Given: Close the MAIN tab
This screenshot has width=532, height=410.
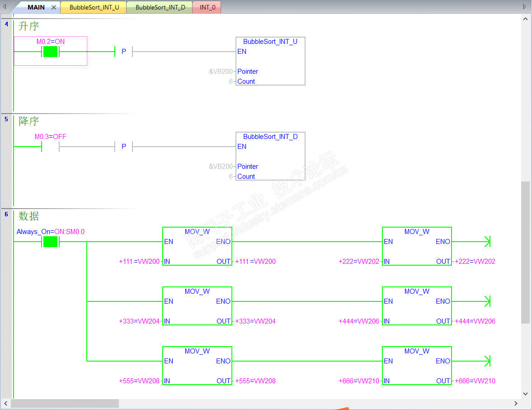Looking at the screenshot, I should pos(54,8).
